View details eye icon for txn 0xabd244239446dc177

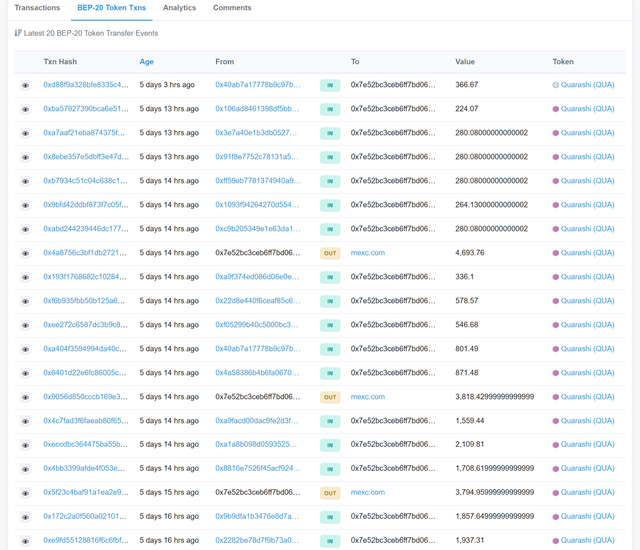tap(25, 229)
